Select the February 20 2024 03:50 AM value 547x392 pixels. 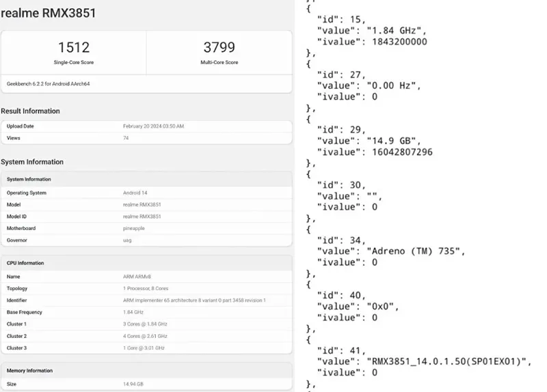tap(153, 126)
